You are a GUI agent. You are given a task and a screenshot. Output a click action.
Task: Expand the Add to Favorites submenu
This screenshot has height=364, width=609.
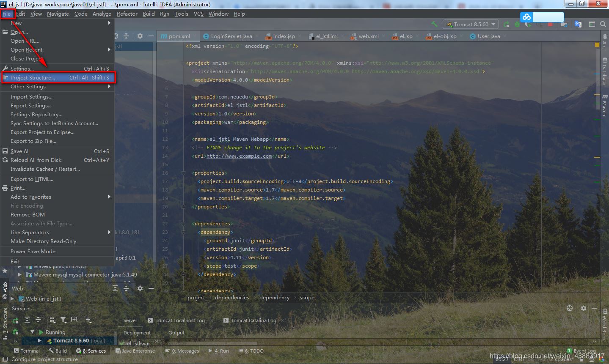(57, 197)
